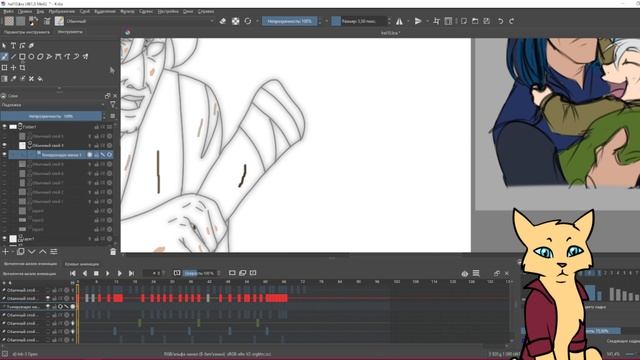Select the Smart Patch tool
Image resolution: width=640 pixels, height=360 pixels.
[x=31, y=79]
